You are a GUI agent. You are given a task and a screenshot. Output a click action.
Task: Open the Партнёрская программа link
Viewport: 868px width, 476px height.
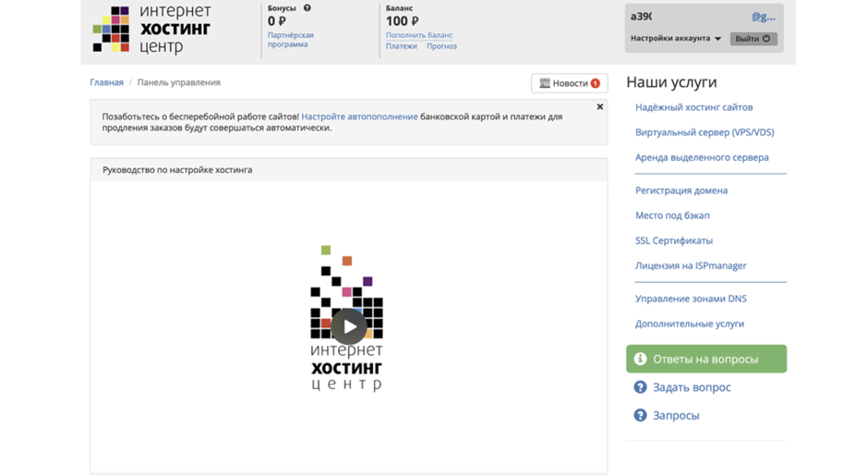[291, 40]
